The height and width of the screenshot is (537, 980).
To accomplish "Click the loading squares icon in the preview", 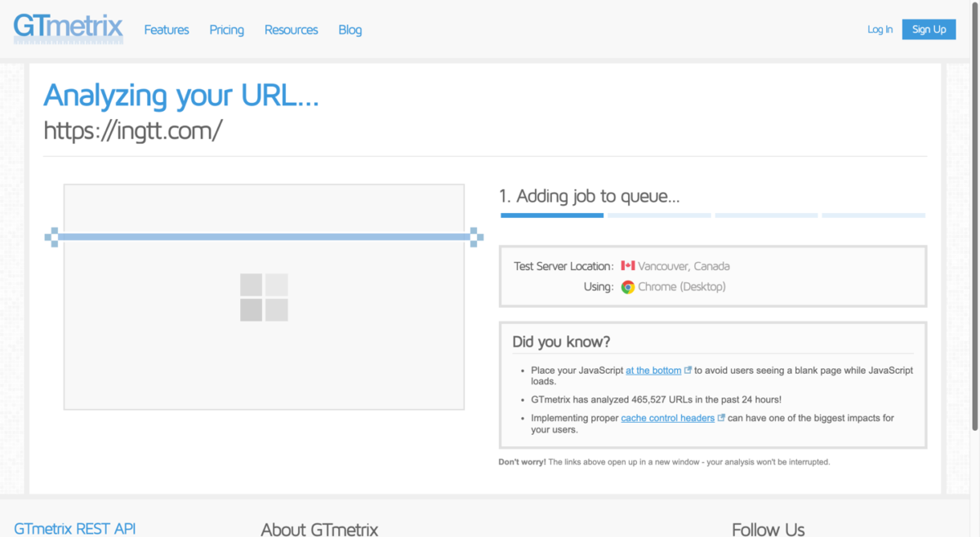I will click(264, 297).
